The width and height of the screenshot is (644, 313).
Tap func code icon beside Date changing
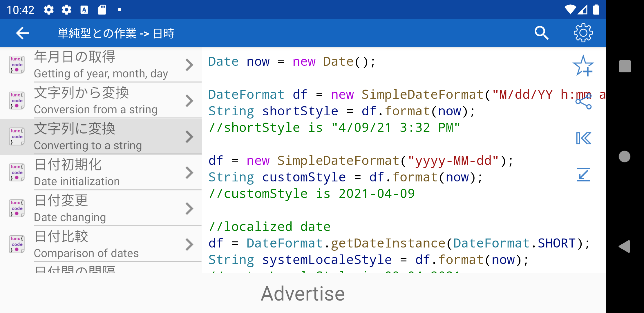point(17,208)
